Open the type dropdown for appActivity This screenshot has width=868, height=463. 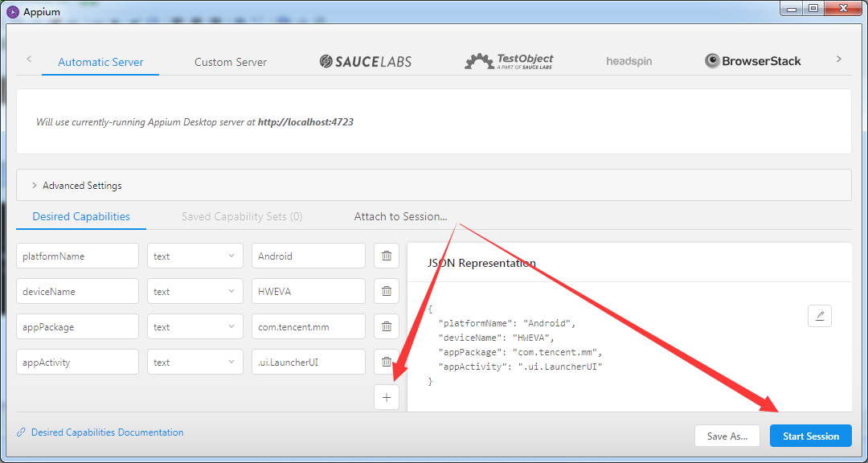(x=194, y=362)
